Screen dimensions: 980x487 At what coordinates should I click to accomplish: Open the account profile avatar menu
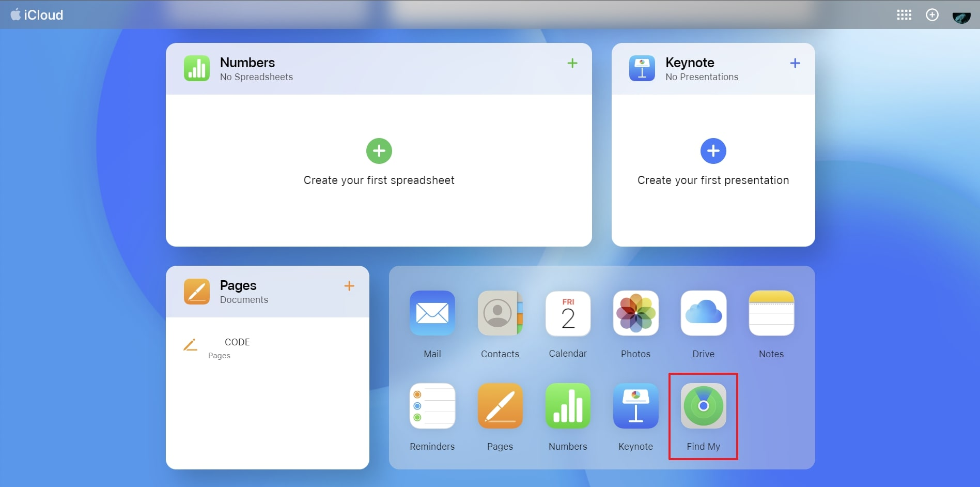coord(961,16)
